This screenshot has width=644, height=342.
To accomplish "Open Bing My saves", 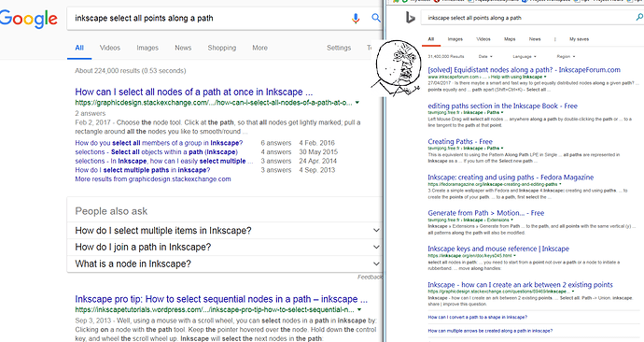I will pos(579,39).
